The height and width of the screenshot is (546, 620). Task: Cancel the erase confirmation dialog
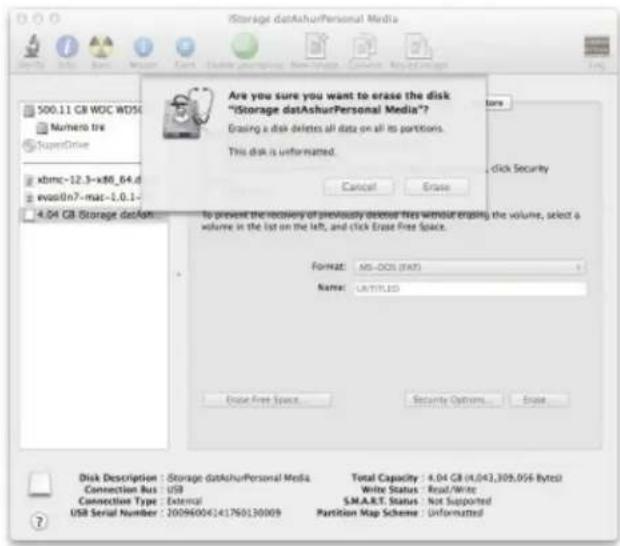(x=359, y=187)
